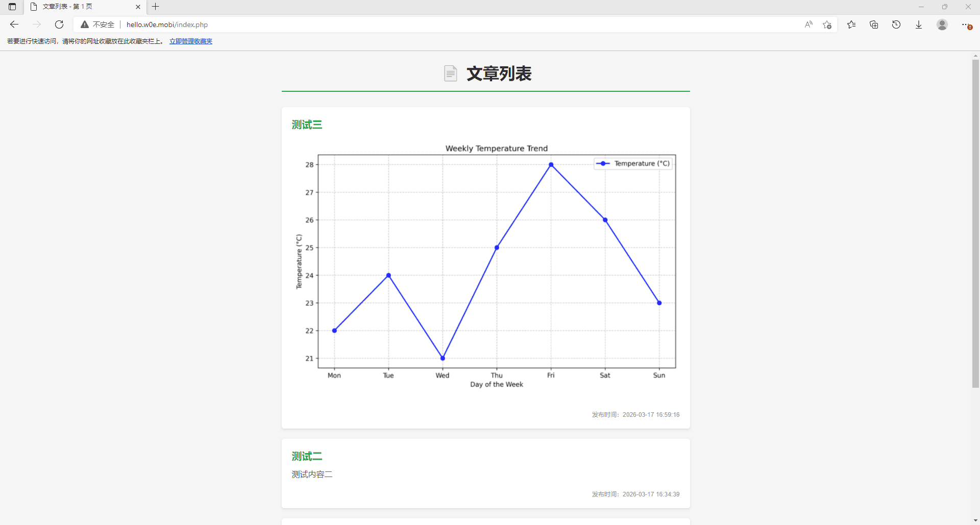Open the tab actions menu
Viewport: 980px width, 525px height.
(12, 7)
